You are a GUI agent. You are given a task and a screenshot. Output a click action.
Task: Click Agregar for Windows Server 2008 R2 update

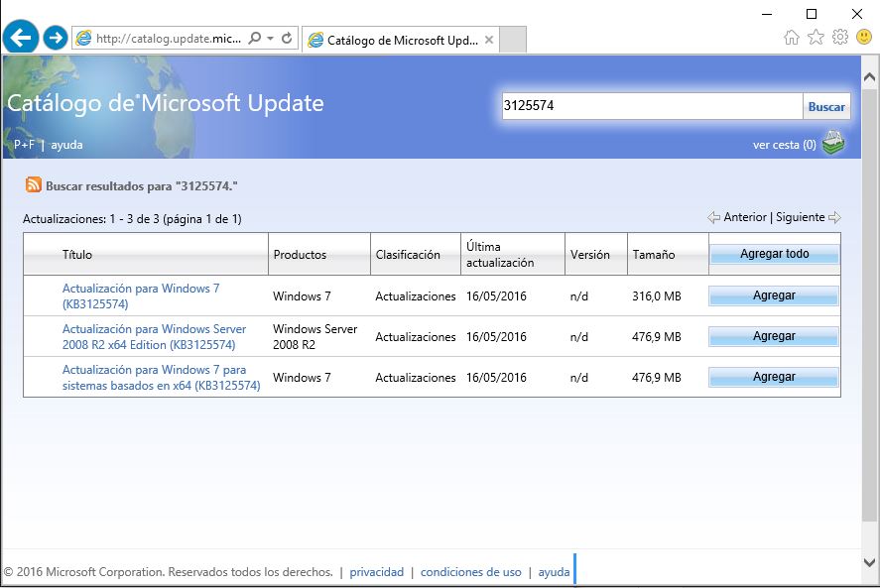coord(774,337)
